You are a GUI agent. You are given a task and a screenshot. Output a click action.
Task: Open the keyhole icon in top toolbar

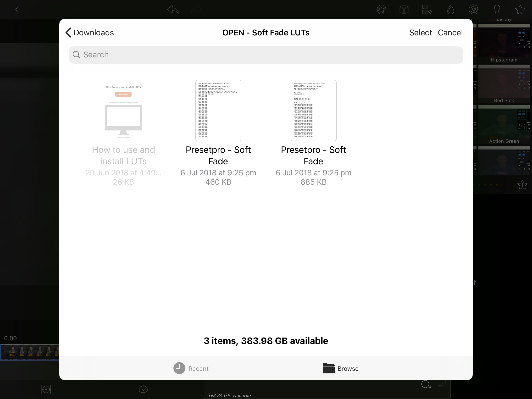pos(497,10)
